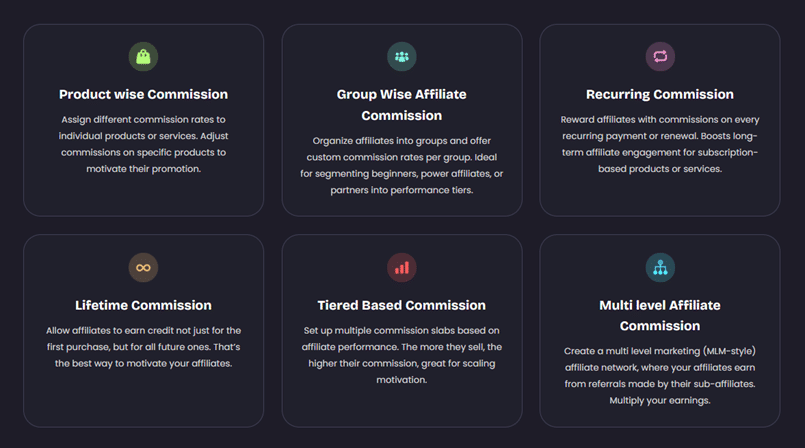Select the Tiered Based Commission title
Image resolution: width=805 pixels, height=448 pixels.
tap(401, 305)
